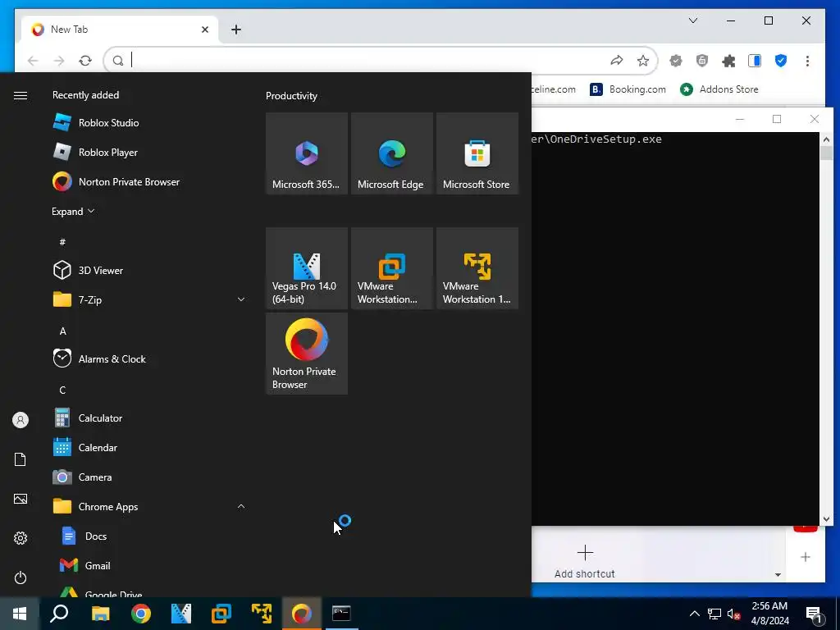
Task: Bookmark this tab with the star
Action: tap(643, 61)
